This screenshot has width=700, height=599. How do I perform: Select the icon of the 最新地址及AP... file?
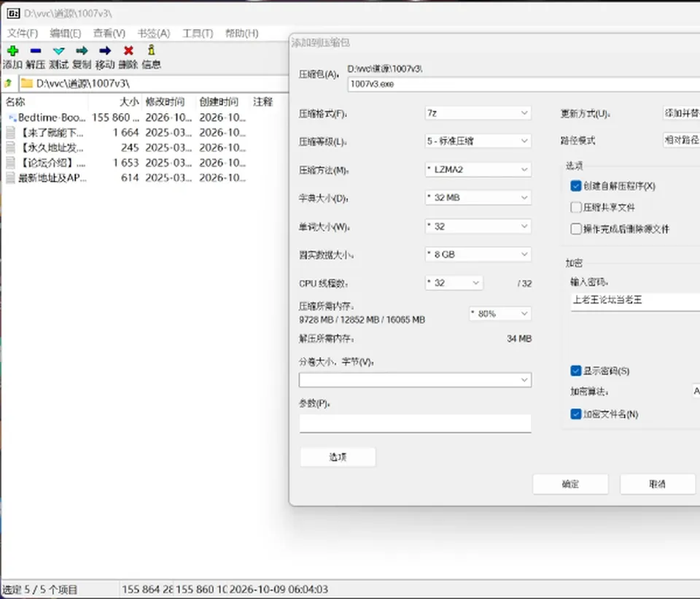10,178
